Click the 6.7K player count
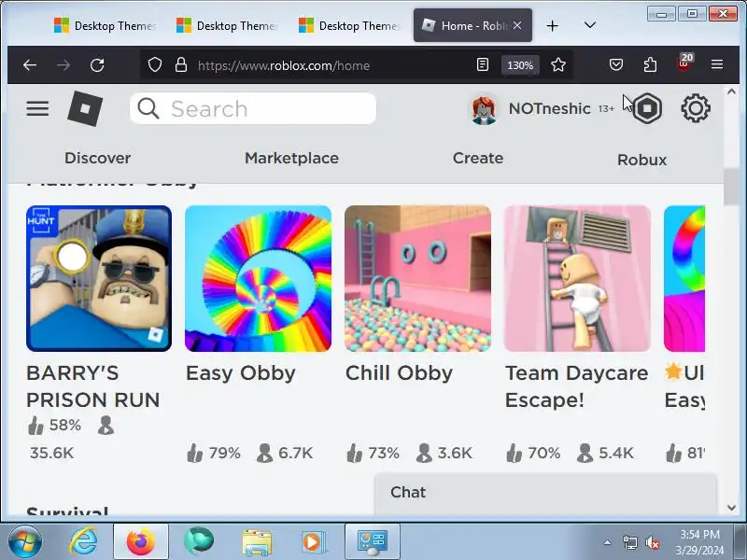Viewport: 747px width, 560px height. [285, 453]
